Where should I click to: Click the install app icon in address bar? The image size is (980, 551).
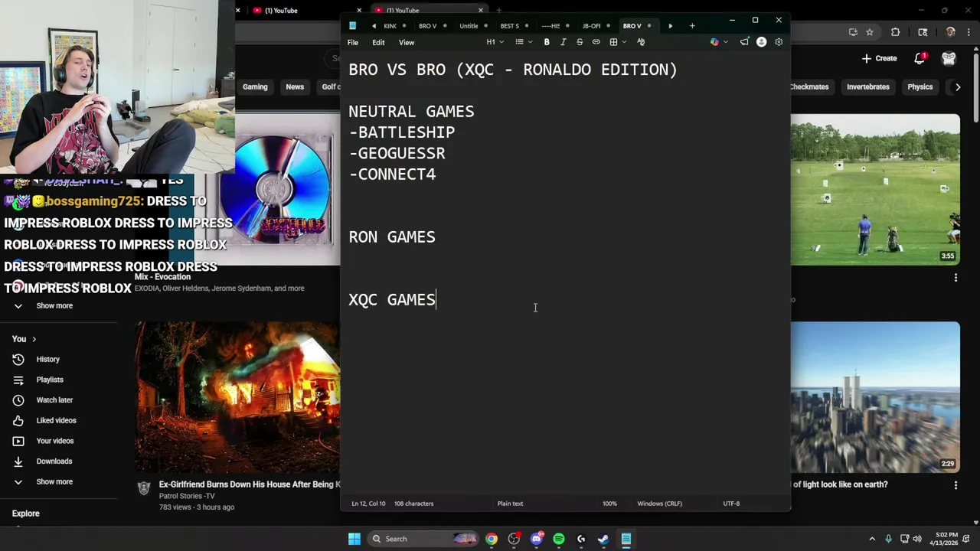pyautogui.click(x=853, y=32)
